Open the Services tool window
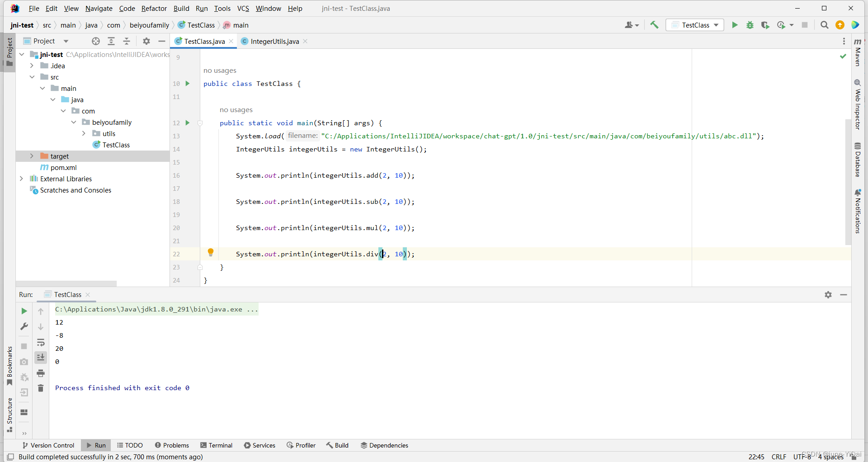 click(x=259, y=445)
